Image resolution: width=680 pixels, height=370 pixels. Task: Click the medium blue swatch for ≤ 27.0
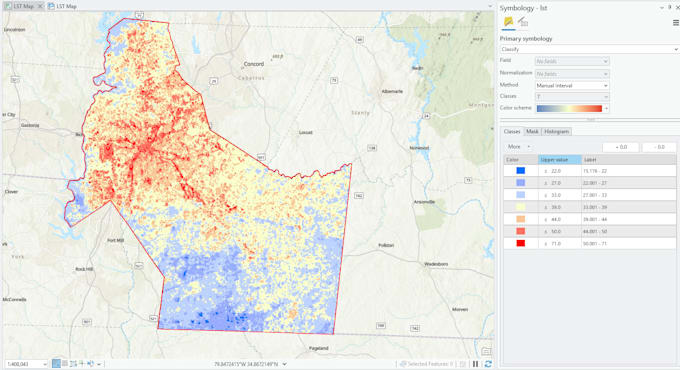click(x=520, y=183)
